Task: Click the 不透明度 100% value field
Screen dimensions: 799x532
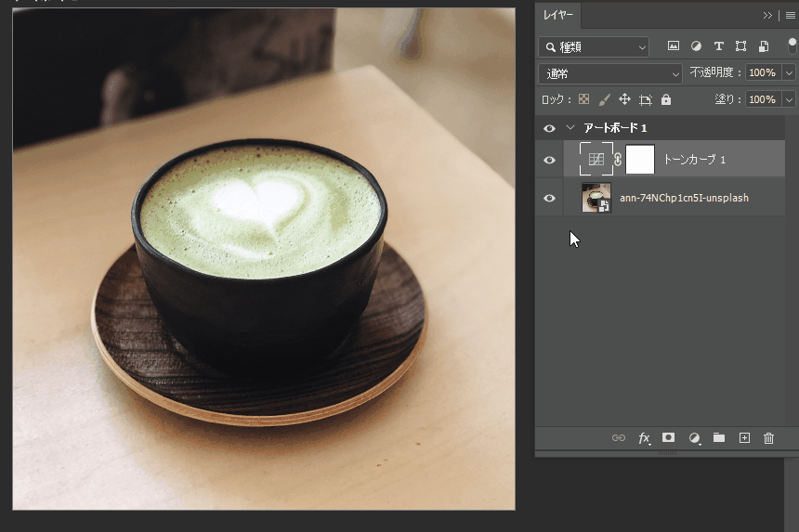Action: [x=764, y=72]
